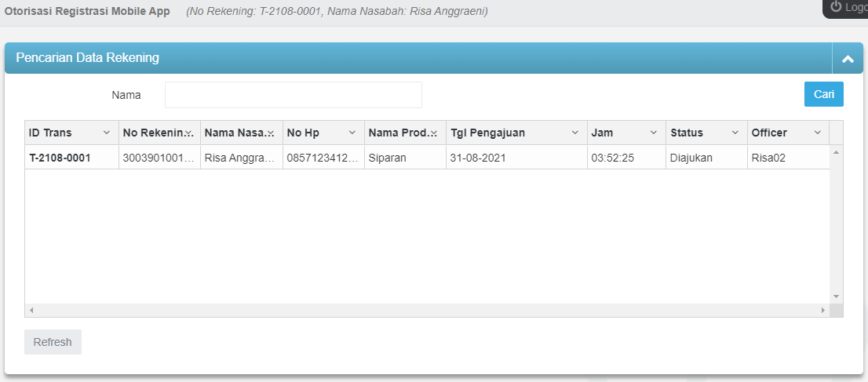Open No Hp column menu arrow
The width and height of the screenshot is (868, 382).
pos(352,133)
